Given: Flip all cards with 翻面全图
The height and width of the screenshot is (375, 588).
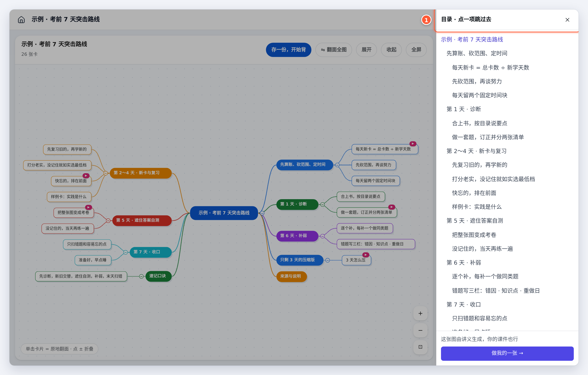Looking at the screenshot, I should pyautogui.click(x=334, y=50).
